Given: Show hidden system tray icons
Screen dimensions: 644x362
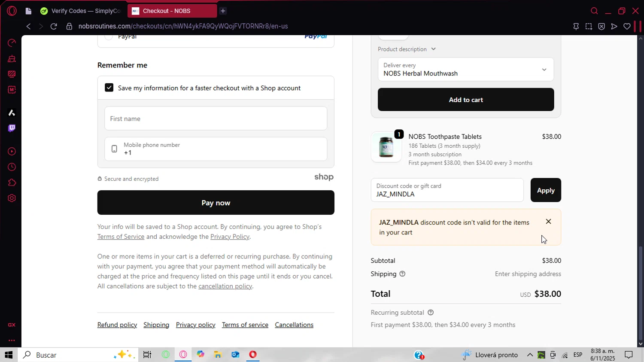Looking at the screenshot, I should coord(530,355).
